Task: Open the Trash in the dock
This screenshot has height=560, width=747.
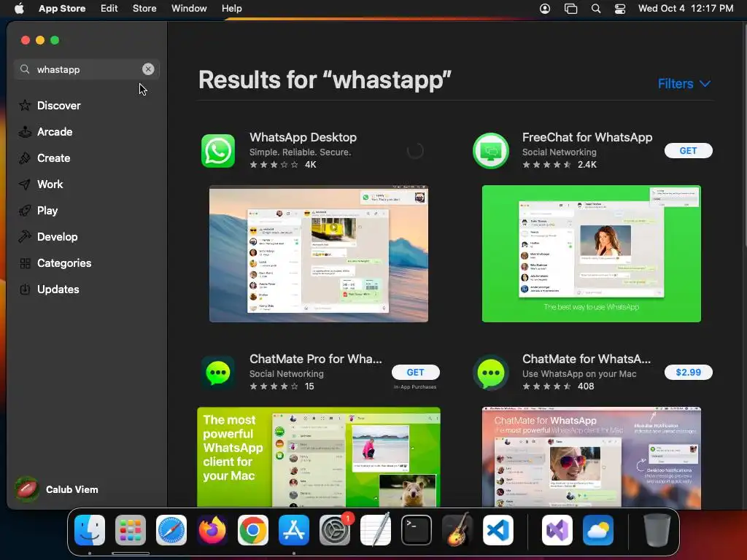Action: tap(657, 530)
